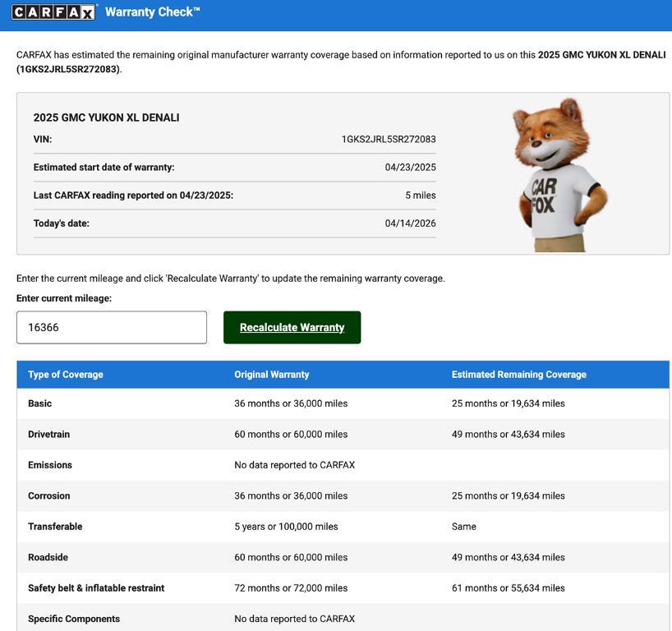Screen dimensions: 672x631
Task: Click the Specific Components row label
Action: point(74,619)
